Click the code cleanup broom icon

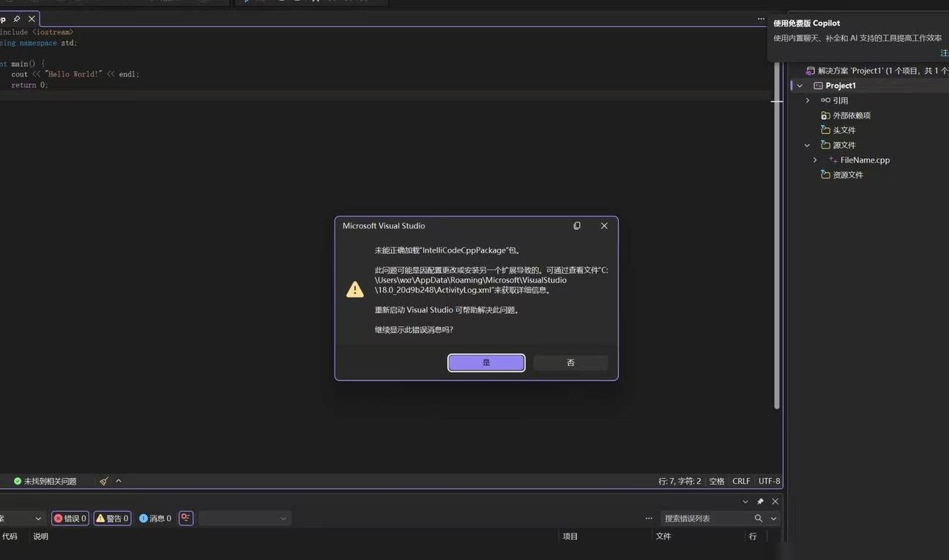coord(104,481)
